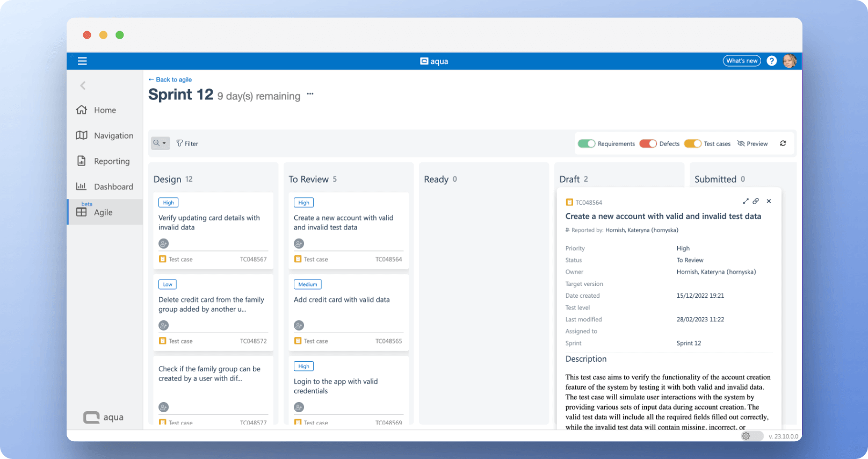Open settings gear in the bottom status bar

coord(746,436)
